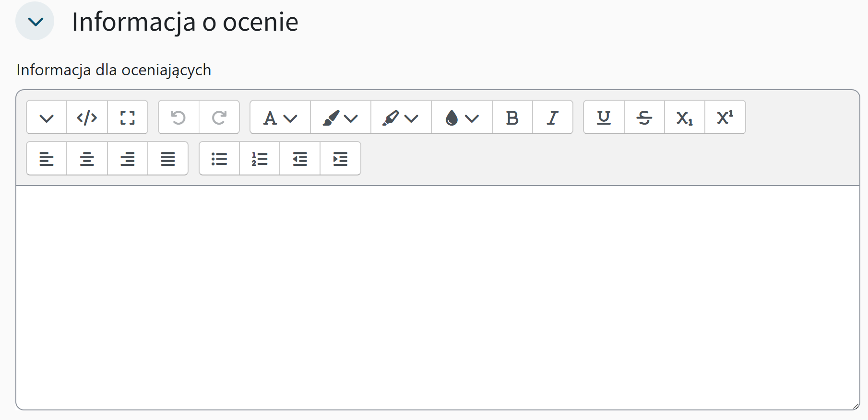Screen dimensions: 868x420
Task: Increase text indentation
Action: click(340, 158)
